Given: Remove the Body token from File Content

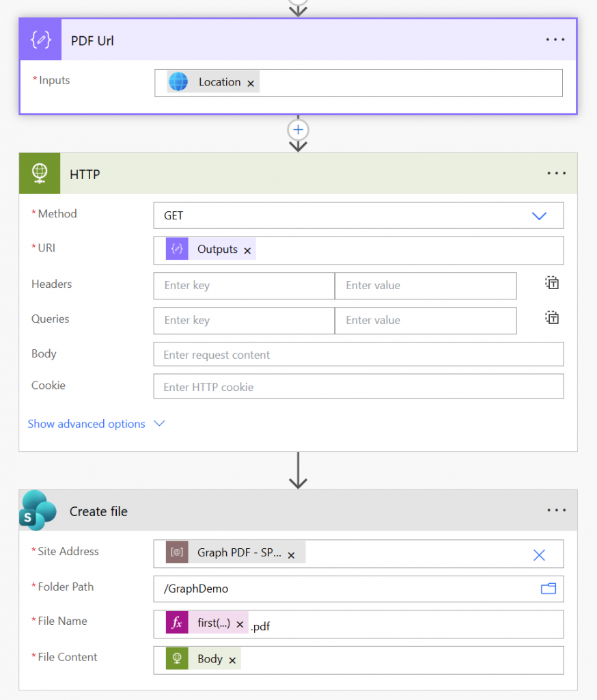Looking at the screenshot, I should [232, 660].
